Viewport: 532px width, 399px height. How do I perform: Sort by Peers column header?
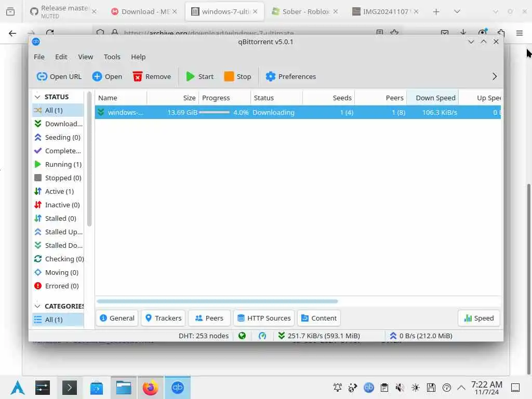380,98
